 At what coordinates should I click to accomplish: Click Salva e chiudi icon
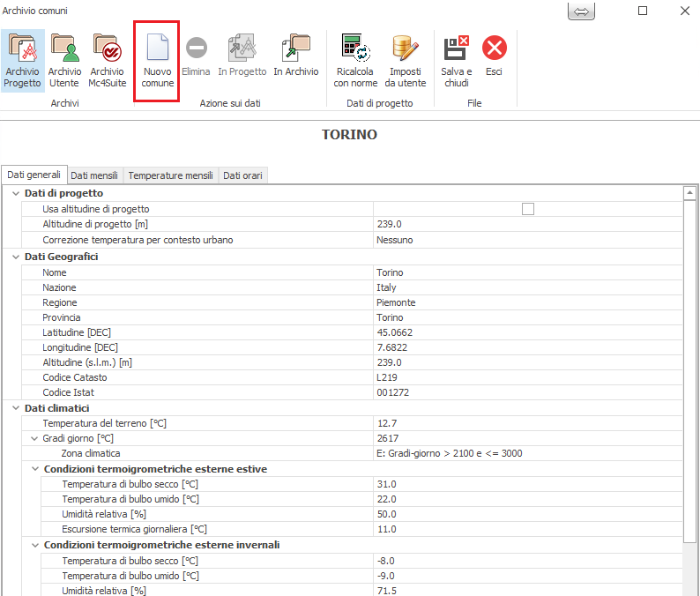pyautogui.click(x=456, y=60)
